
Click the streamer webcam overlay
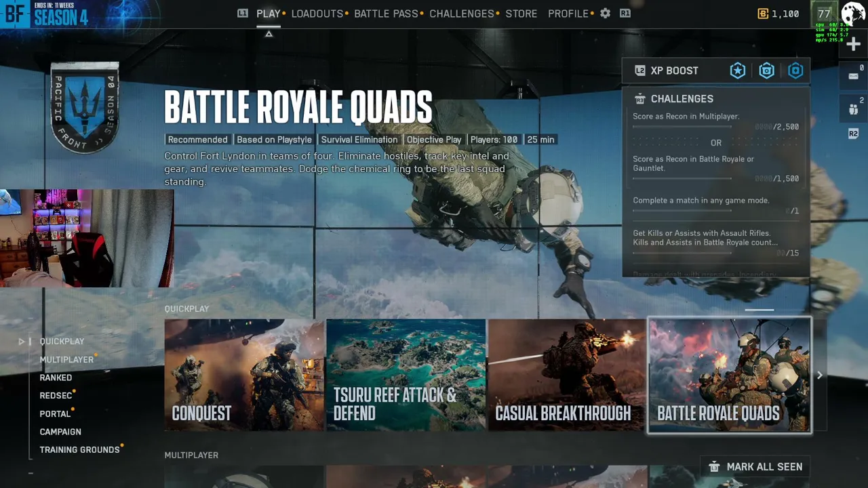[87, 238]
